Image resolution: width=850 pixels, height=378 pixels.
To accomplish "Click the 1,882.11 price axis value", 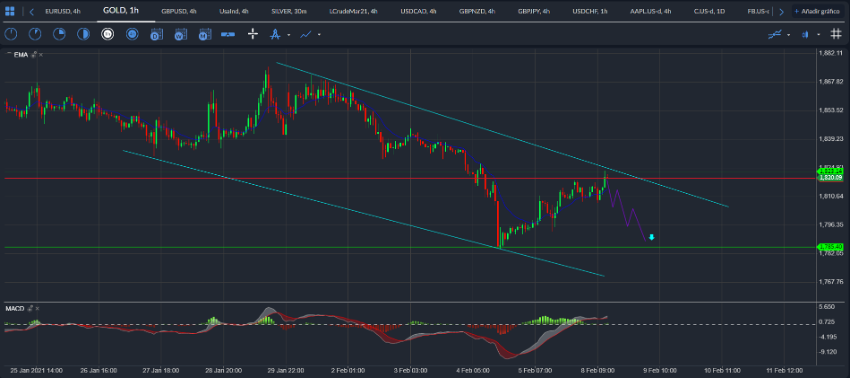I will pyautogui.click(x=831, y=53).
